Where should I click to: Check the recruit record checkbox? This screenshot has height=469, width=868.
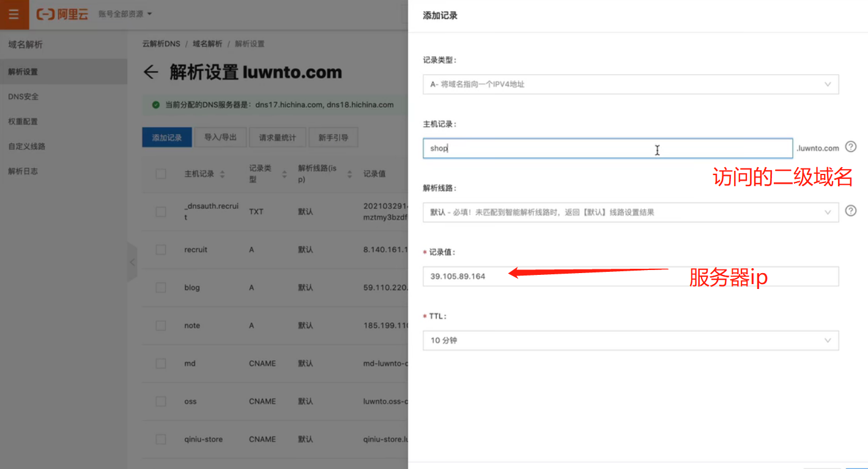click(161, 250)
